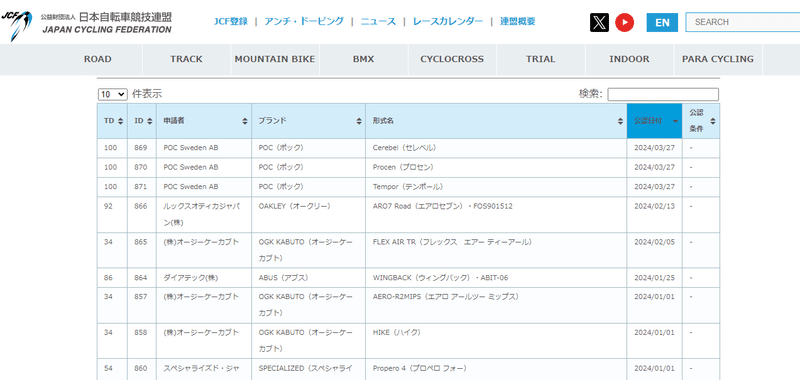
Task: Click the SPECIALIZED brand cell
Action: (x=309, y=369)
